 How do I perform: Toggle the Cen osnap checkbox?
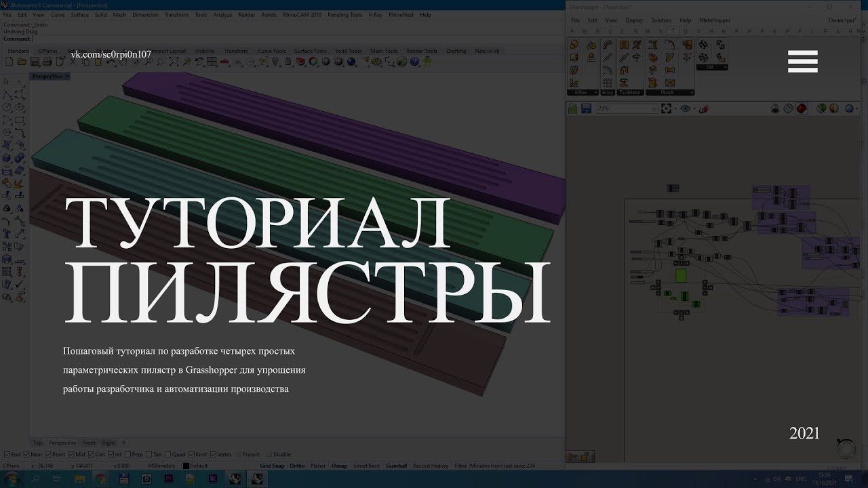[92, 454]
